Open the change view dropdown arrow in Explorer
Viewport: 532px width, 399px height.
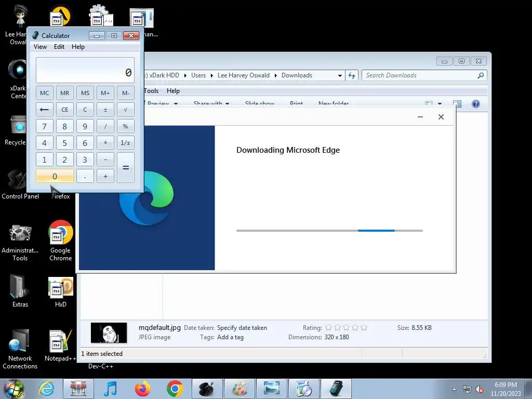(440, 104)
